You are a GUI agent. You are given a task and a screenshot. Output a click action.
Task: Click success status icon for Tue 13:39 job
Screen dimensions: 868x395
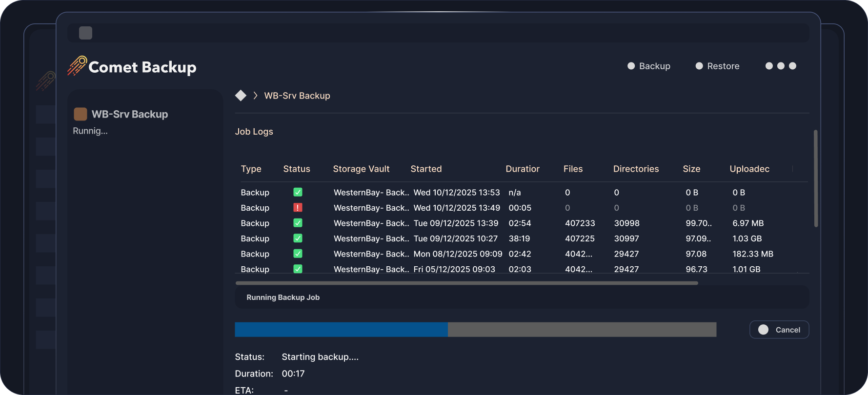pyautogui.click(x=298, y=223)
